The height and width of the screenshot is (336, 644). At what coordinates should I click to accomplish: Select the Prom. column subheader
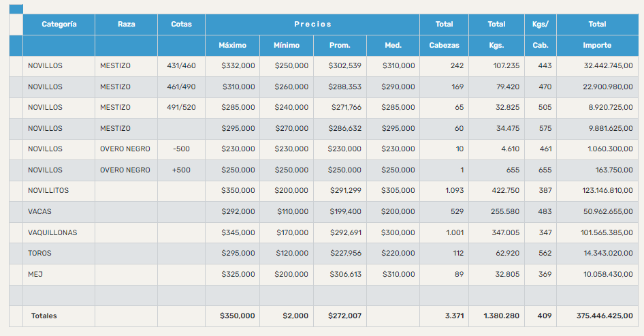tap(340, 46)
